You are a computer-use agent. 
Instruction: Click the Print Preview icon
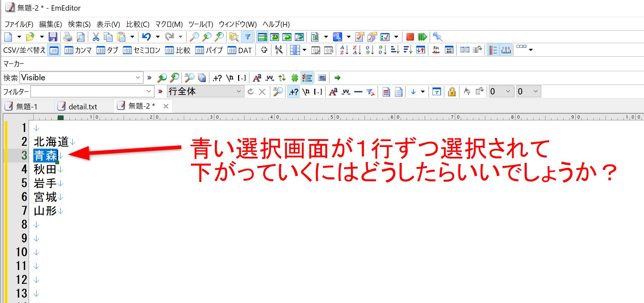pos(81,37)
